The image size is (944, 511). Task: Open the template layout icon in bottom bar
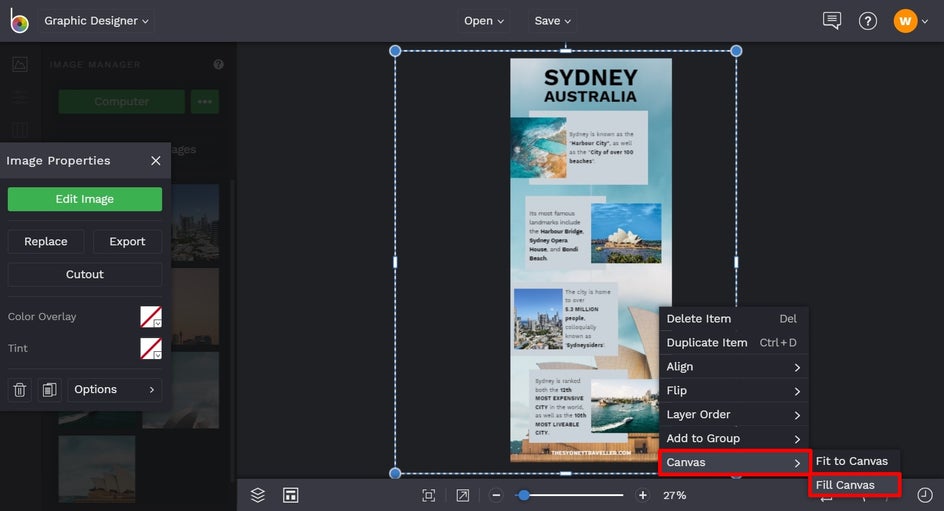coord(291,495)
